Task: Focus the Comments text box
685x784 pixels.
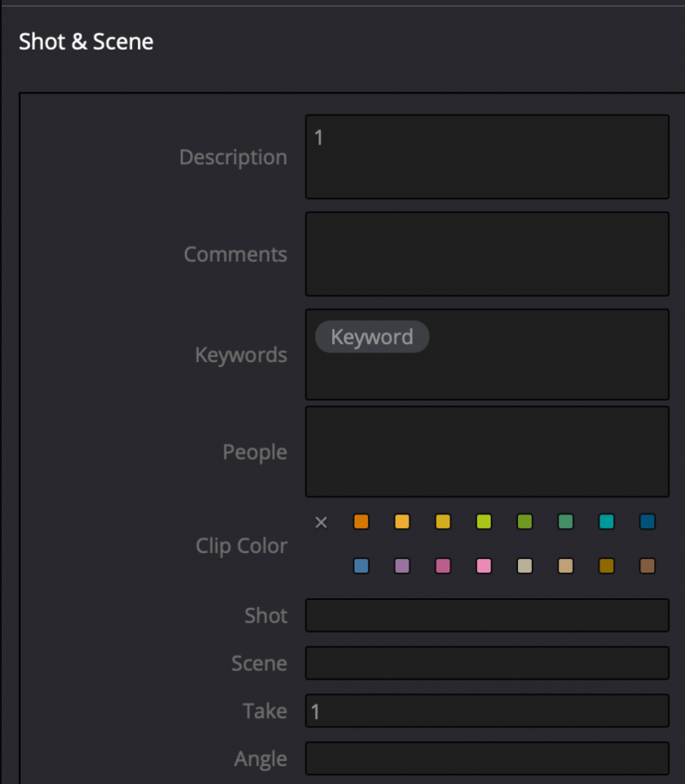Action: [486, 254]
